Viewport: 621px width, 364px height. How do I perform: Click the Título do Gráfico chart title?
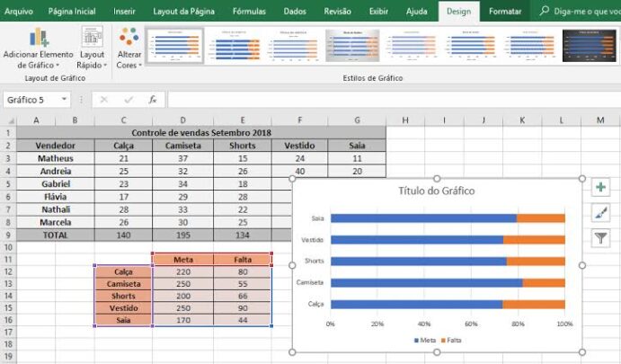click(437, 191)
